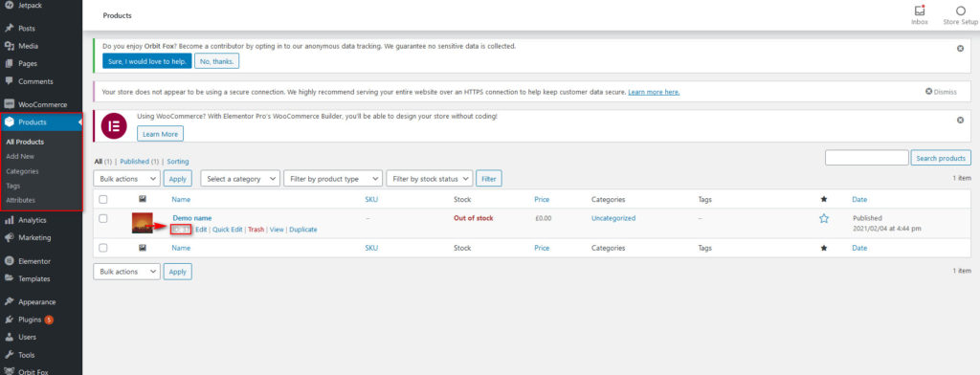Screen dimensions: 980x375
Task: Dismiss the Orbit Fox notice with its X
Action: pos(960,48)
